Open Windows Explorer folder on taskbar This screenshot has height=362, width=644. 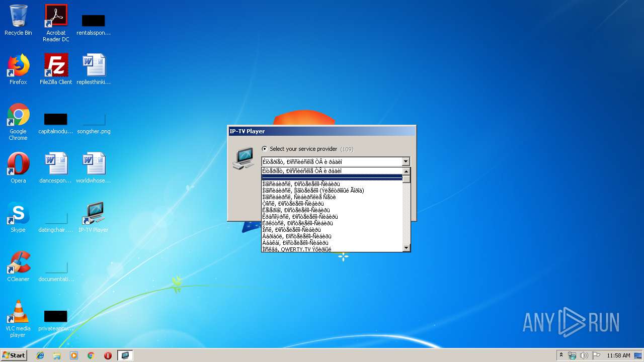pos(57,355)
